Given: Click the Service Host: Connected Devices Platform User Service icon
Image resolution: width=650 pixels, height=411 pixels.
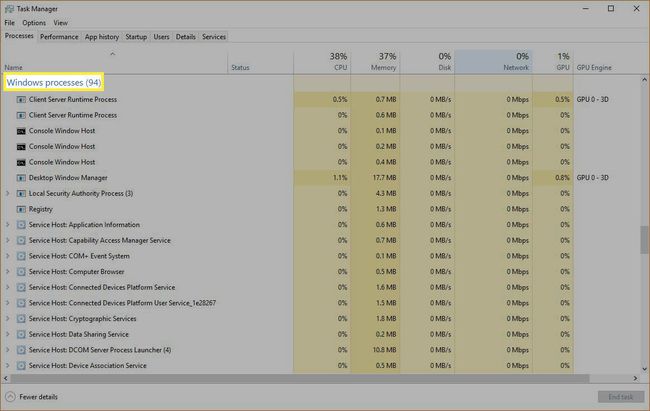Looking at the screenshot, I should 21,303.
